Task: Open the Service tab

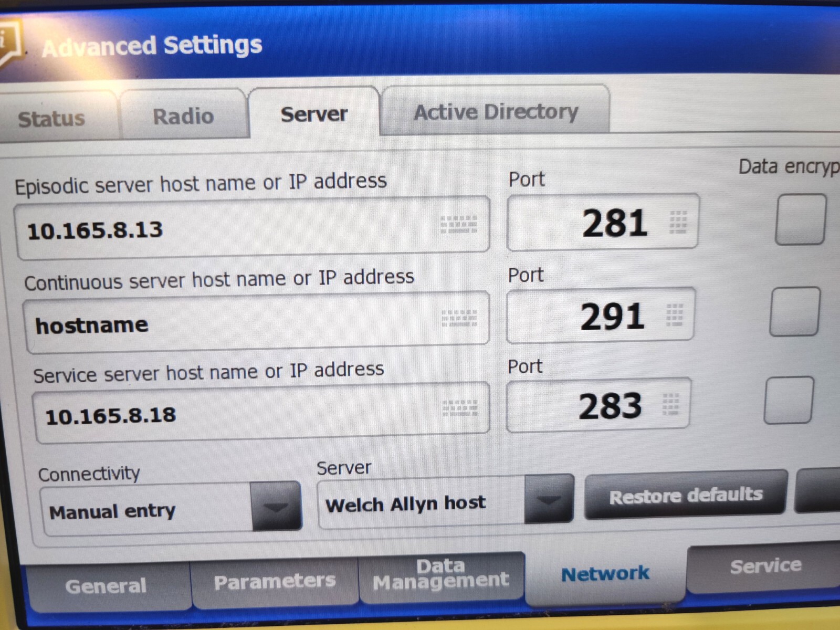Action: (x=764, y=565)
